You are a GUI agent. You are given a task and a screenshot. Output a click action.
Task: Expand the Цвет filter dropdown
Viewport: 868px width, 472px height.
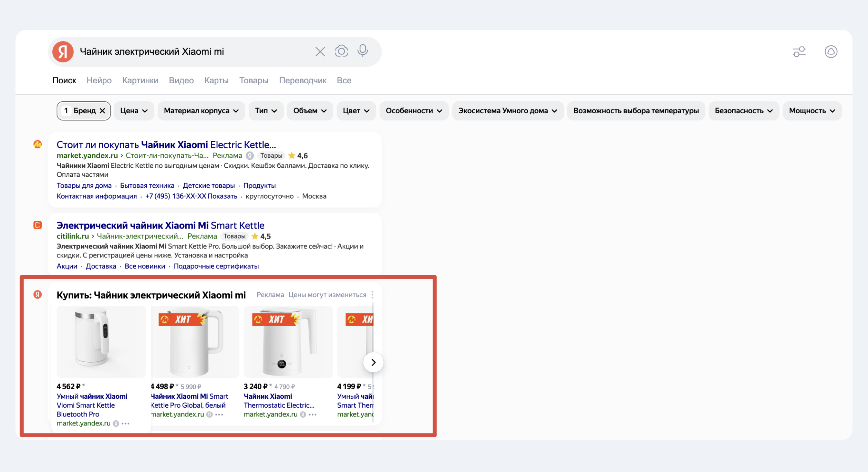356,111
